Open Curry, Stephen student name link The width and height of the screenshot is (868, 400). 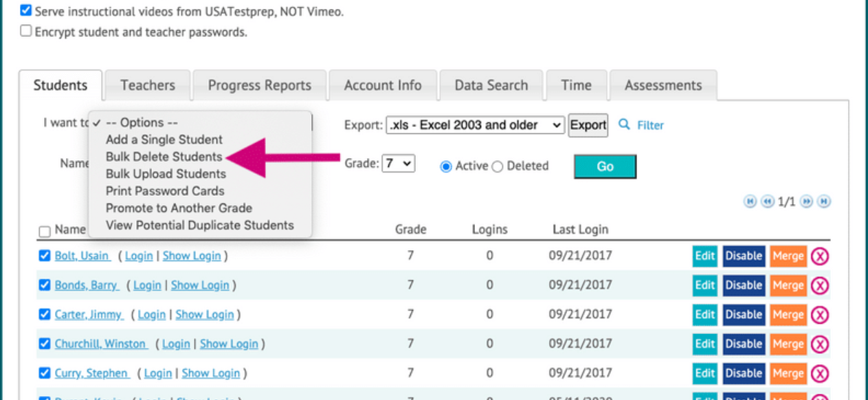(x=91, y=374)
